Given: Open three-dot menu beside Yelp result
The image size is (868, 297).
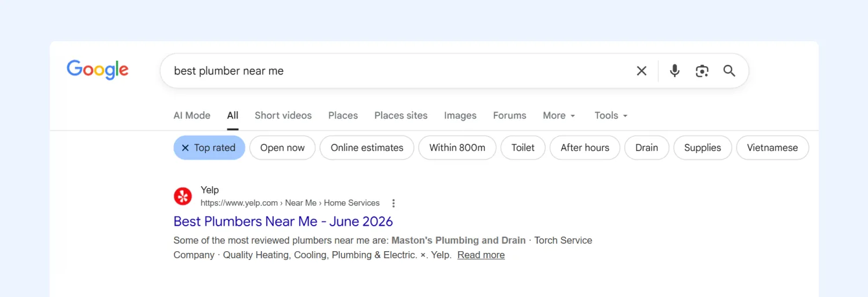Looking at the screenshot, I should tap(394, 203).
